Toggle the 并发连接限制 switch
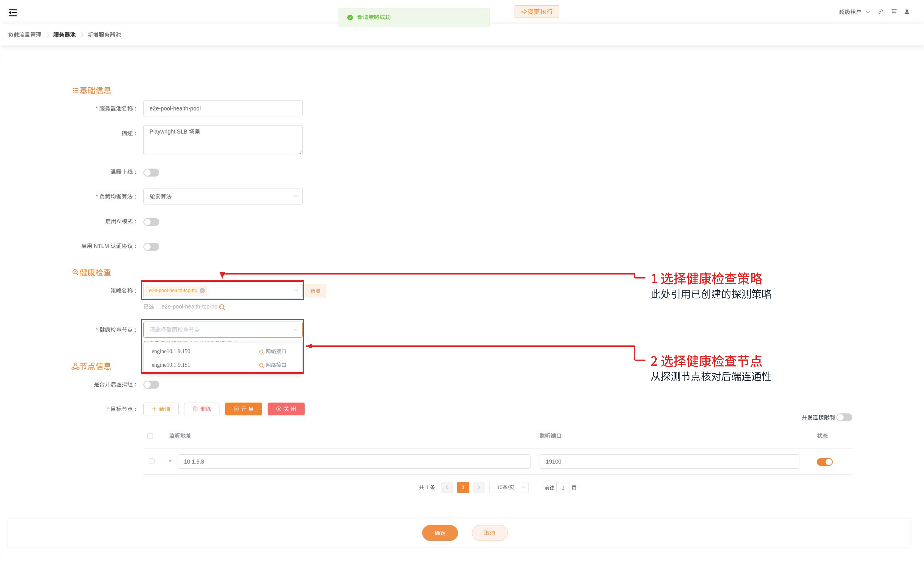Image resolution: width=924 pixels, height=574 pixels. (844, 417)
